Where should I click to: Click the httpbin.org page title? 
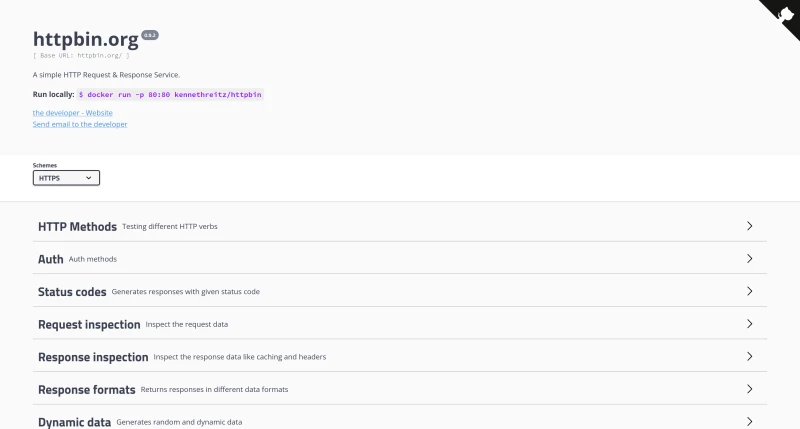point(85,39)
